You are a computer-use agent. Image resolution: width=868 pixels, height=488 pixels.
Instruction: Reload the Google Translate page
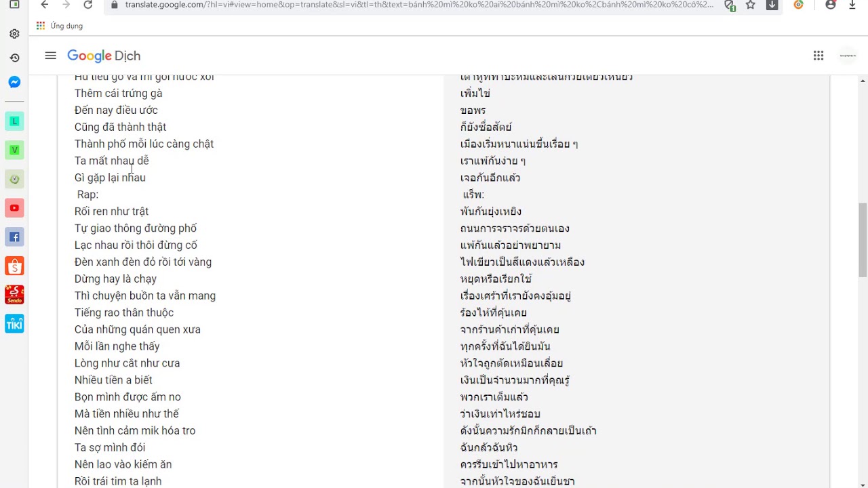87,5
